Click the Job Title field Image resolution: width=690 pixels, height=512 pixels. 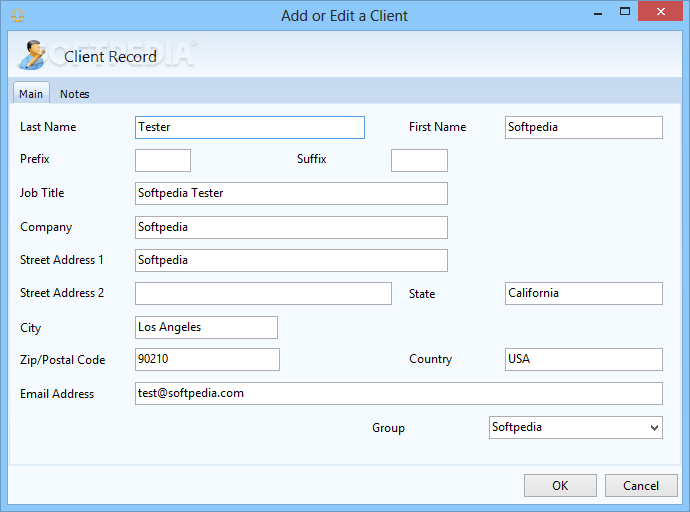click(x=291, y=194)
